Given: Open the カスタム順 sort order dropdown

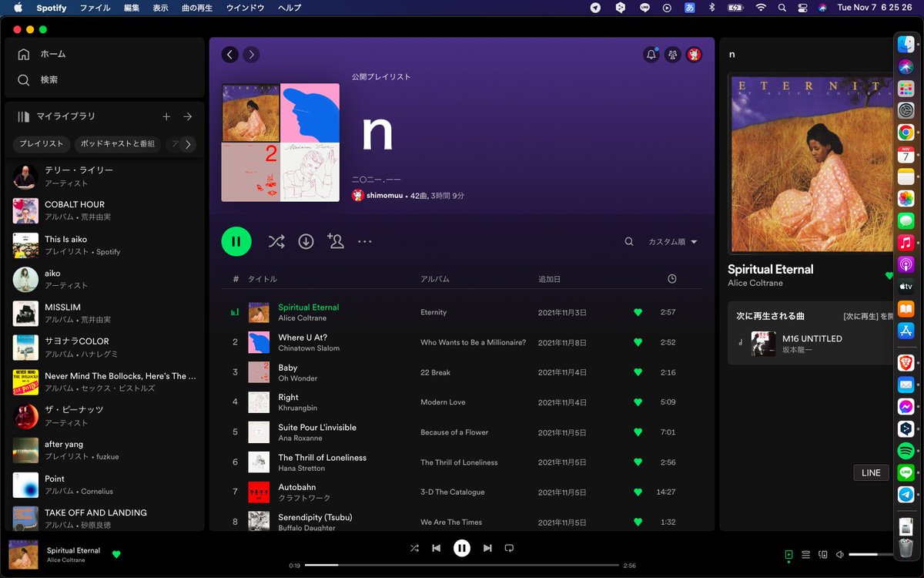Looking at the screenshot, I should [x=672, y=241].
